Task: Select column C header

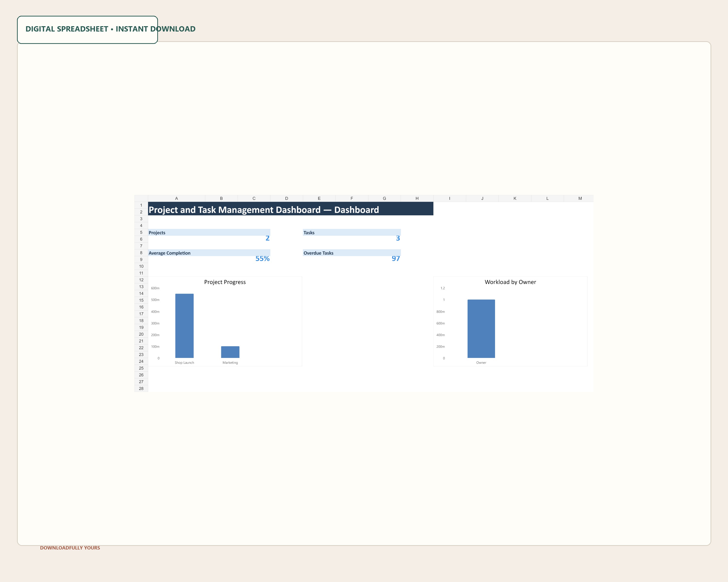Action: coord(254,198)
